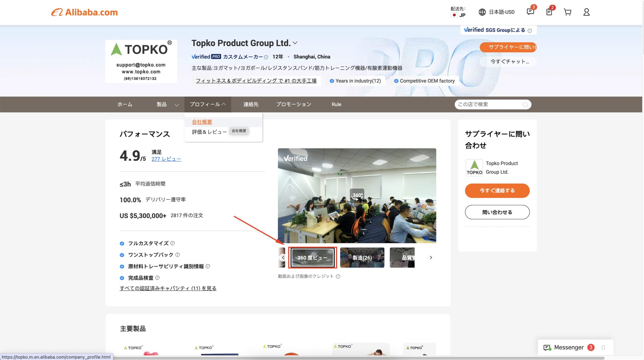Click info icon next to Verified SGS Group
The image size is (644, 360).
[530, 31]
